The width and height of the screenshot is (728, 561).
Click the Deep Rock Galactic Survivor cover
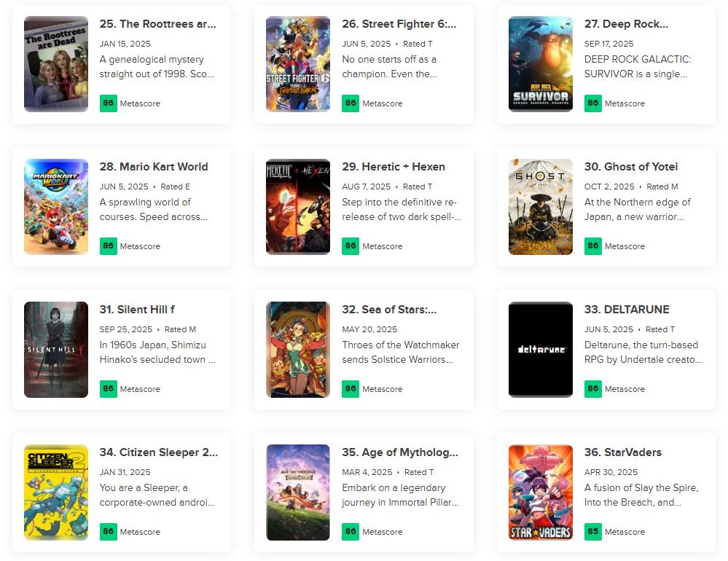[x=540, y=64]
